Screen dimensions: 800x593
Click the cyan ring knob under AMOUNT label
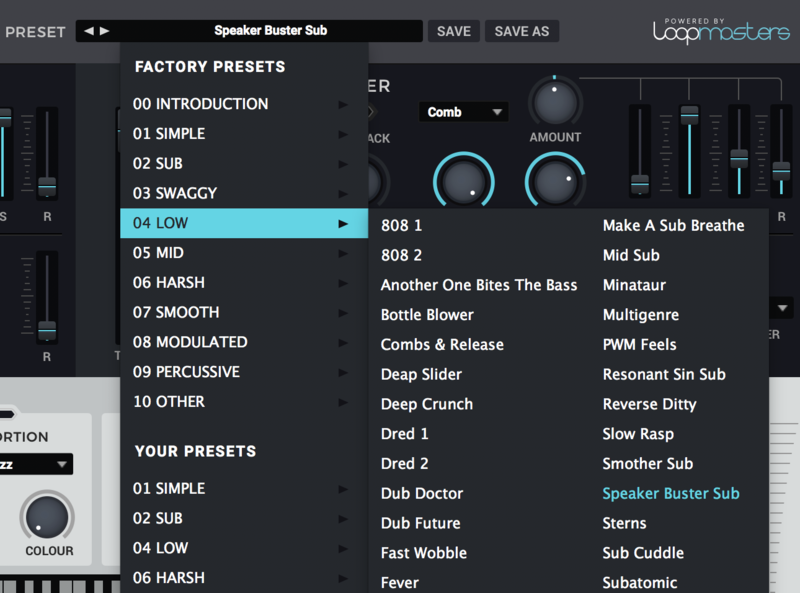pos(555,182)
